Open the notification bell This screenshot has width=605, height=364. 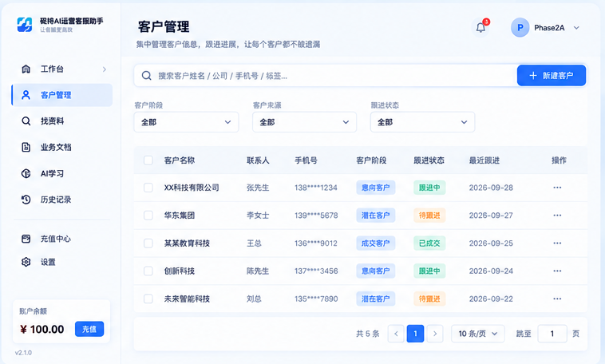[x=480, y=28]
